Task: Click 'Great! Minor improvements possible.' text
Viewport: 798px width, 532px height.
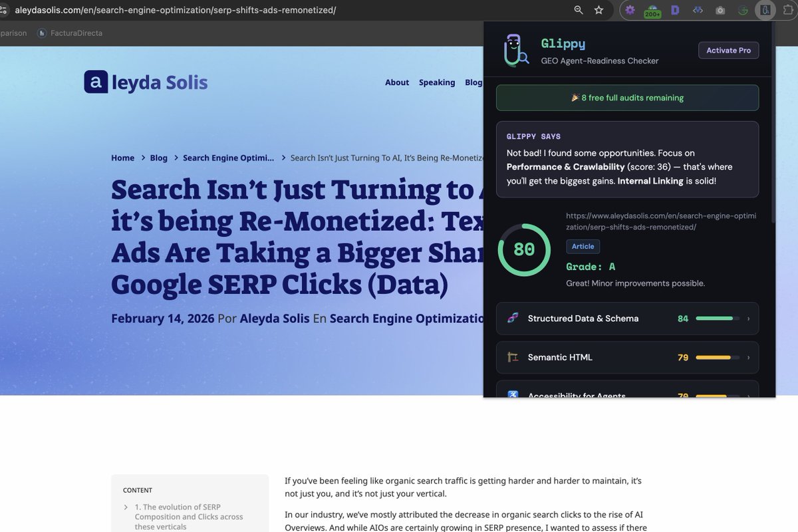Action: pyautogui.click(x=635, y=283)
